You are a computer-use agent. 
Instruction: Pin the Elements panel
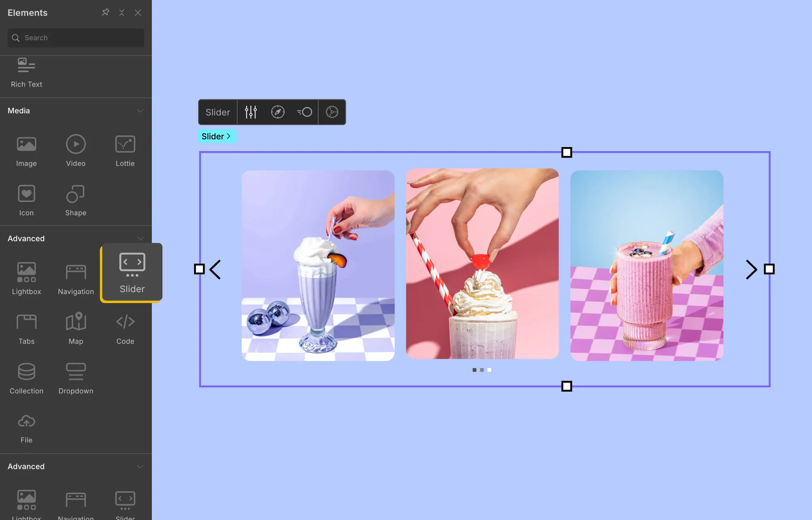tap(106, 13)
